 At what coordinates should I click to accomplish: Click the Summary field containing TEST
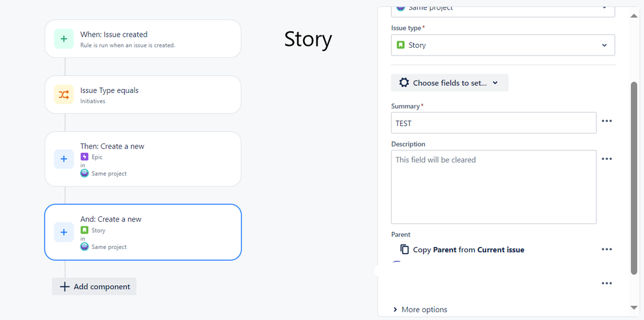click(x=494, y=123)
